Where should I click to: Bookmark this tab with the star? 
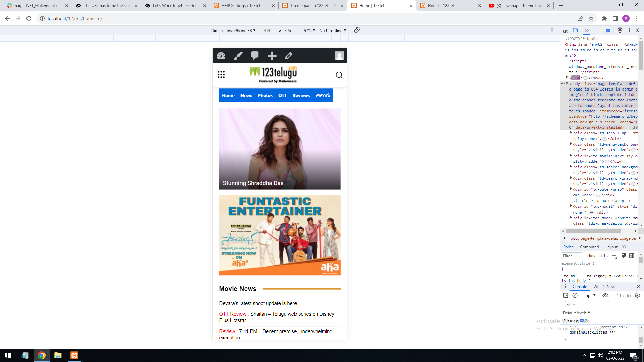(x=591, y=18)
